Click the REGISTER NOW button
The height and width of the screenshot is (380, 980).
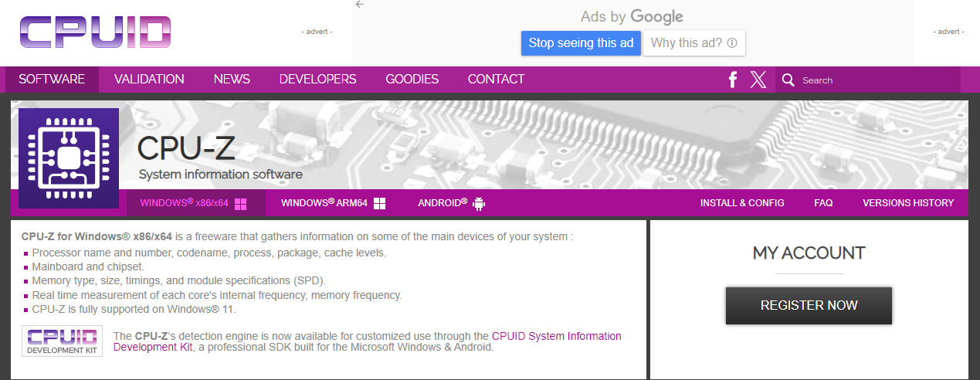pos(809,305)
